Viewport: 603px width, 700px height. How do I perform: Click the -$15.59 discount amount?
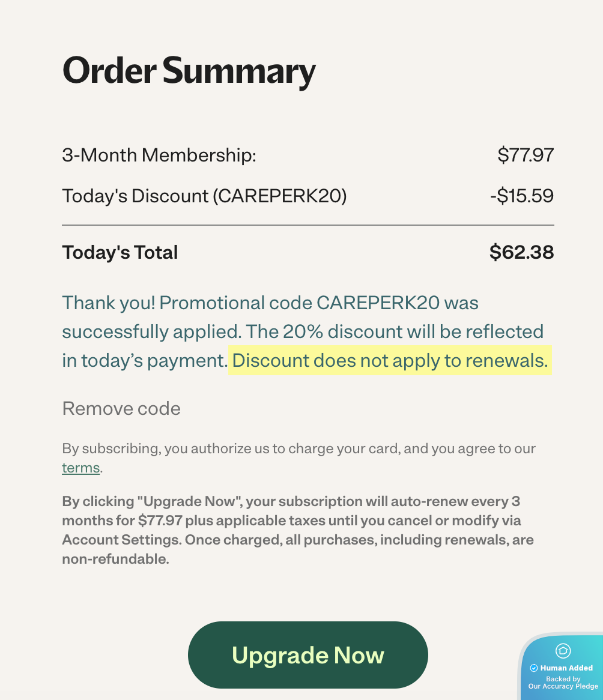(521, 196)
